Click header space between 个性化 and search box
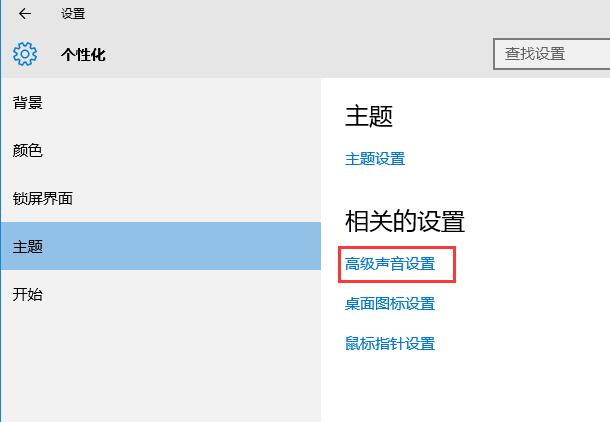Screen dimensions: 610x422 coord(300,55)
